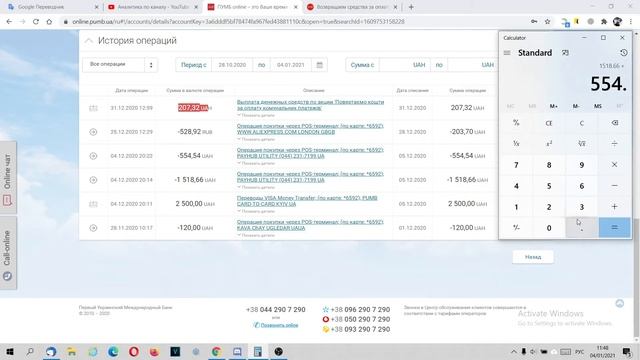
Task: Click the row icon for the -528,92 RUB operation
Action: click(x=93, y=132)
